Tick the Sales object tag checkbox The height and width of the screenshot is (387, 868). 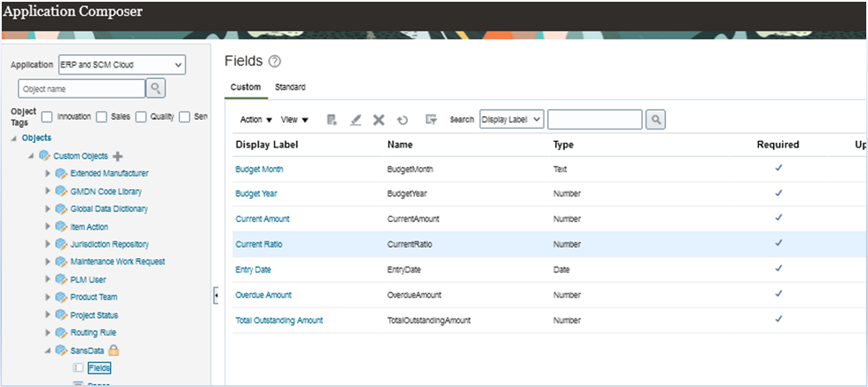tap(101, 116)
